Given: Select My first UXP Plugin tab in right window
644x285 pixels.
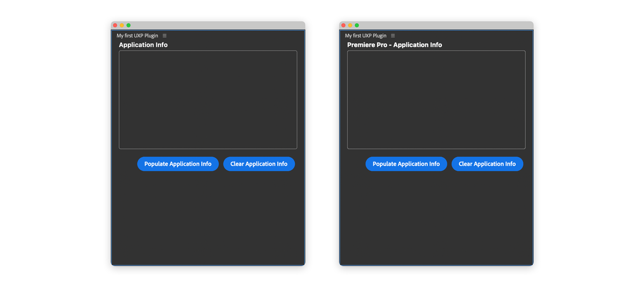Looking at the screenshot, I should coord(366,36).
